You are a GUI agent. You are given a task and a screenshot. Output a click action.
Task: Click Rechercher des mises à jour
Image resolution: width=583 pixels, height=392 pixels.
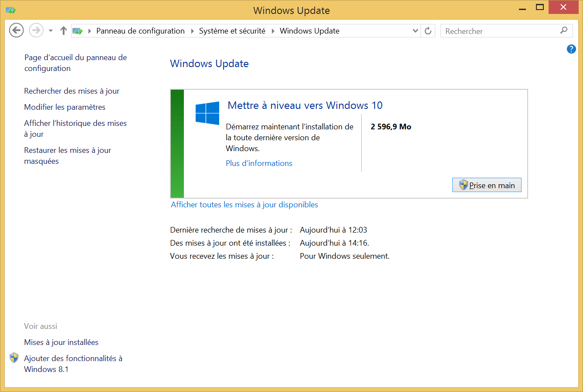tap(72, 91)
